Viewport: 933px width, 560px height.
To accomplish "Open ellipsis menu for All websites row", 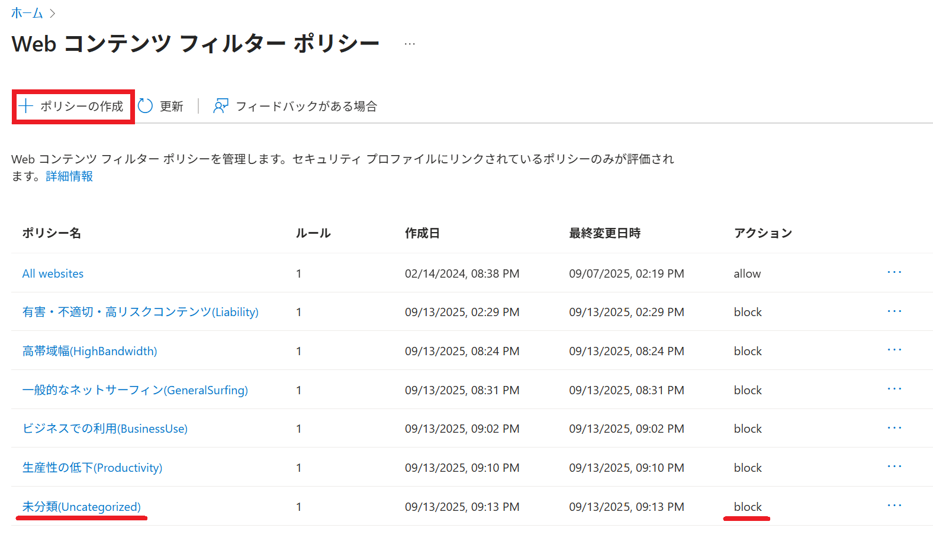I will coord(894,272).
